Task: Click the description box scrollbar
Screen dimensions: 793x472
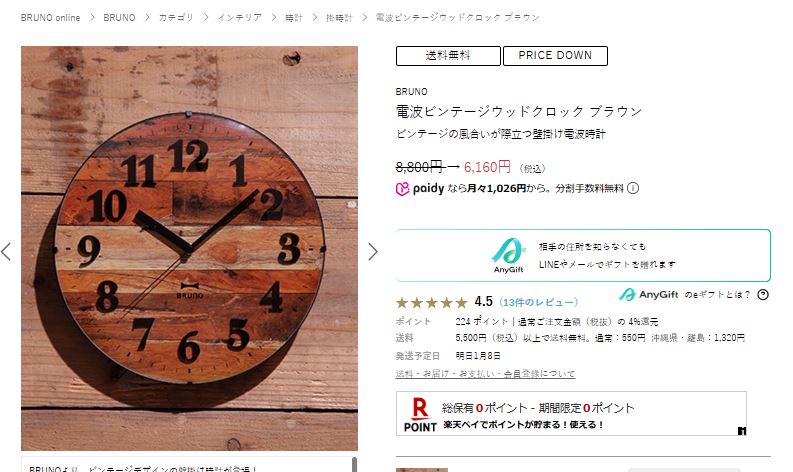Action: coord(354,464)
